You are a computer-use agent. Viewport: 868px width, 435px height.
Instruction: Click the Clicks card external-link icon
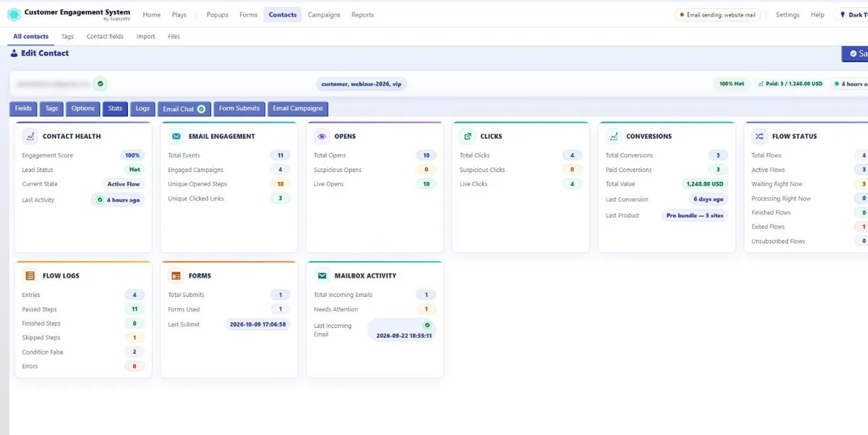[x=468, y=136]
